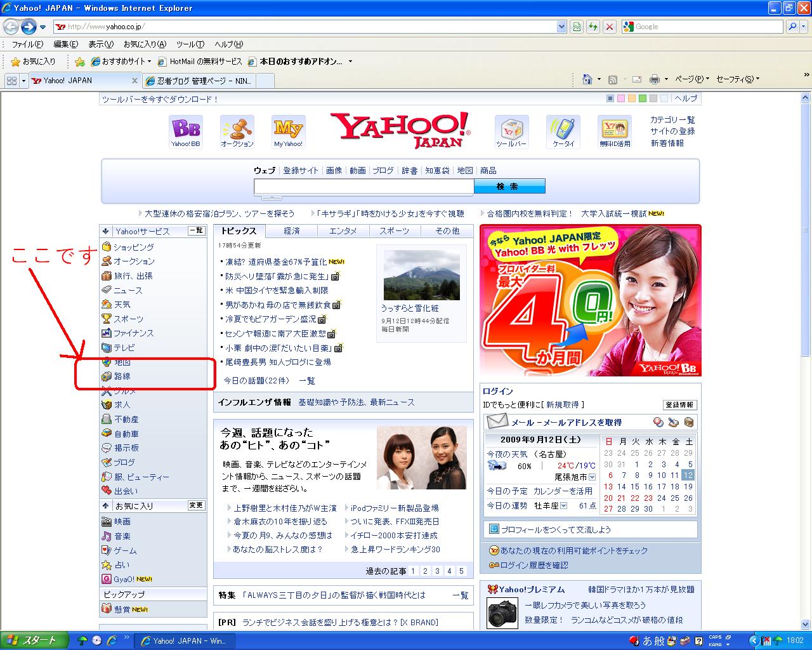Select the blue page color swatch
The image size is (812, 650).
pyautogui.click(x=610, y=98)
